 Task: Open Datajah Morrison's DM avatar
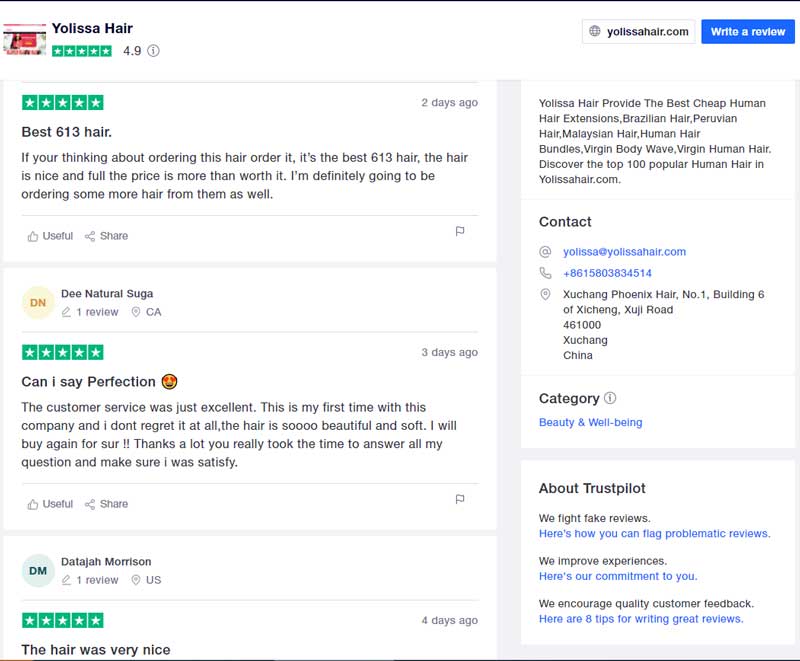pyautogui.click(x=38, y=571)
